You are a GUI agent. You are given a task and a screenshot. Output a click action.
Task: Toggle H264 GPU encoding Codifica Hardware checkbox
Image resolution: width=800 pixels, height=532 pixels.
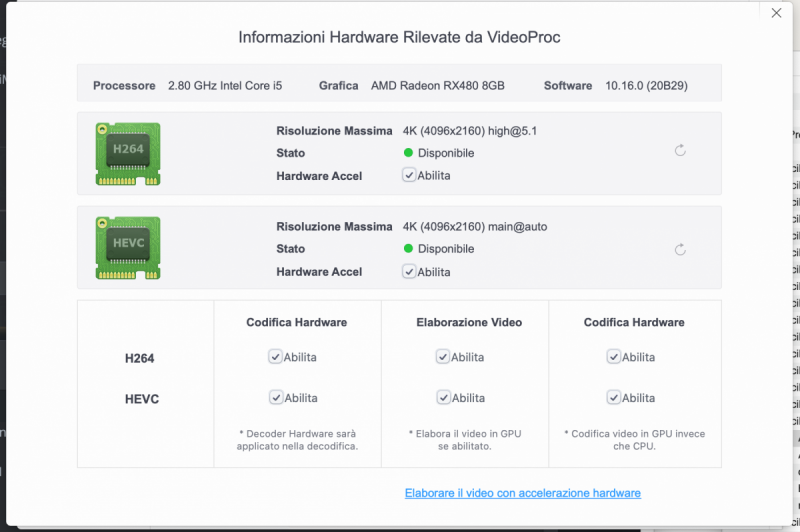613,357
